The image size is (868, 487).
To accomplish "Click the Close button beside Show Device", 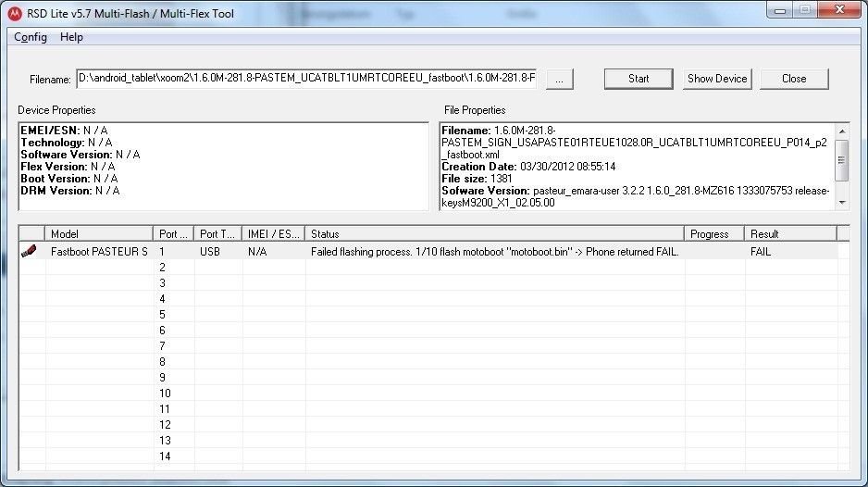I will coord(794,79).
